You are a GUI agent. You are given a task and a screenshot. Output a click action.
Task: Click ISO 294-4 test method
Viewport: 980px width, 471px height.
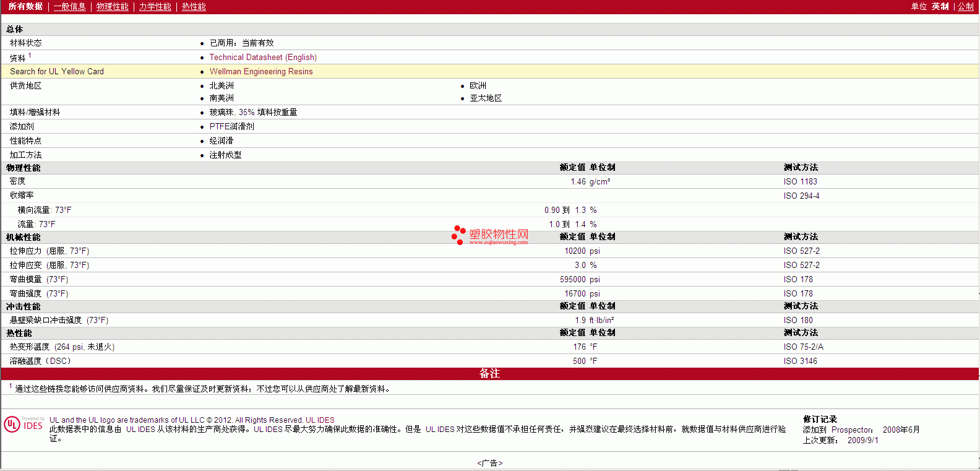[x=801, y=196]
